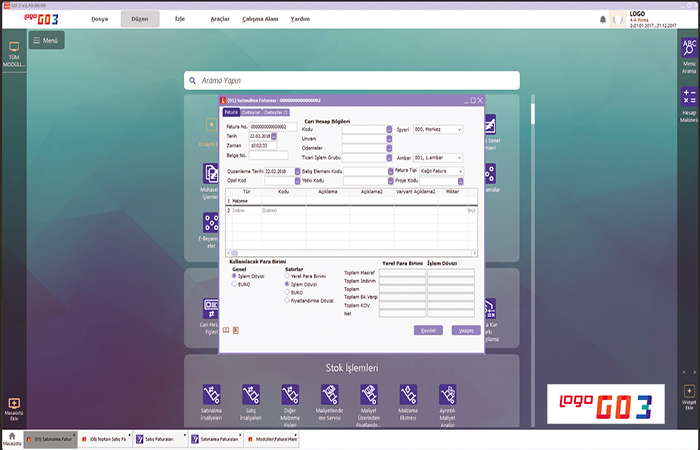The image size is (700, 450).
Task: Select EURO under Genel currency
Action: [x=235, y=284]
